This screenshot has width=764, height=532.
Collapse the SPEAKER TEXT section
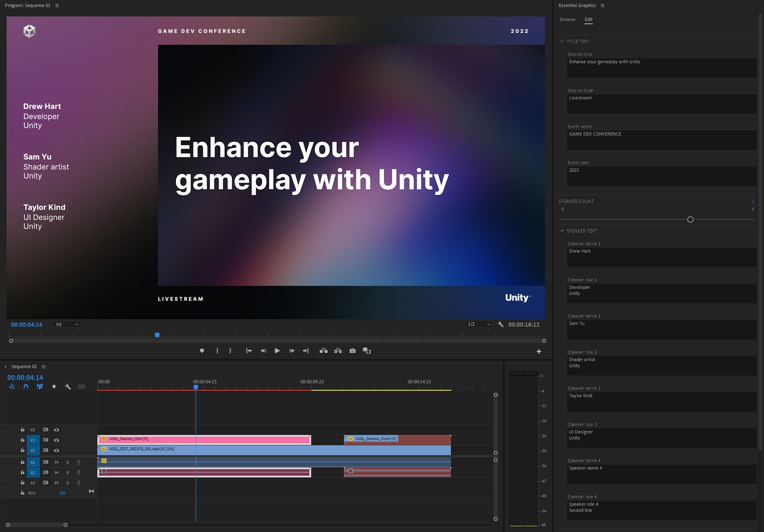coord(562,231)
